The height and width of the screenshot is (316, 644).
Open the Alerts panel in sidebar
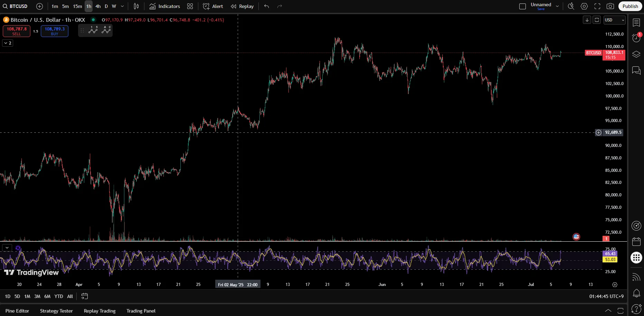point(636,38)
